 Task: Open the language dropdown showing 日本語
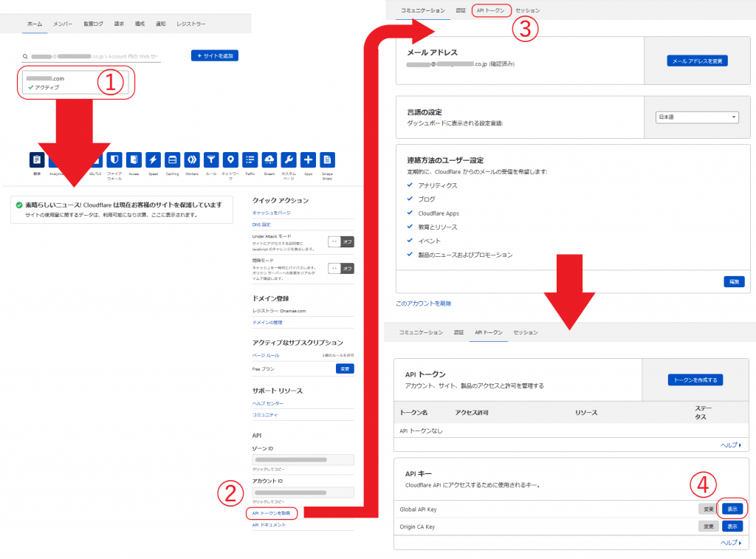(x=696, y=117)
